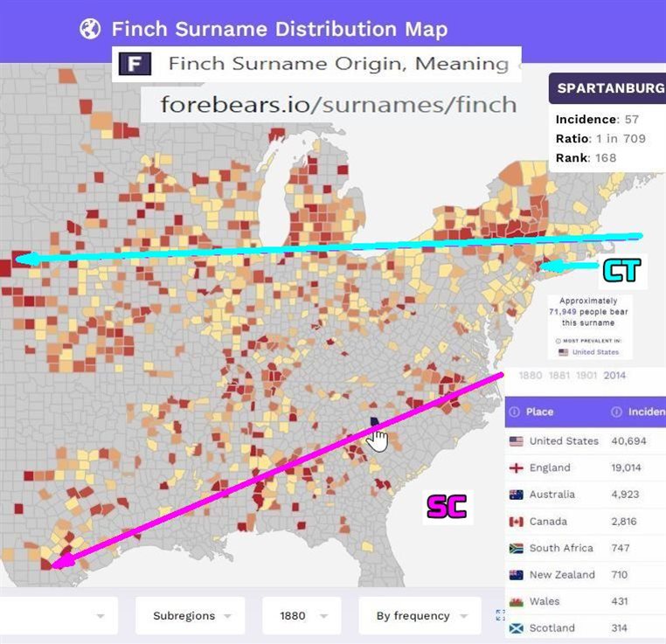Image resolution: width=666 pixels, height=644 pixels.
Task: Click the fullscreen expand icon by the frequency dropdown
Action: pos(500,615)
